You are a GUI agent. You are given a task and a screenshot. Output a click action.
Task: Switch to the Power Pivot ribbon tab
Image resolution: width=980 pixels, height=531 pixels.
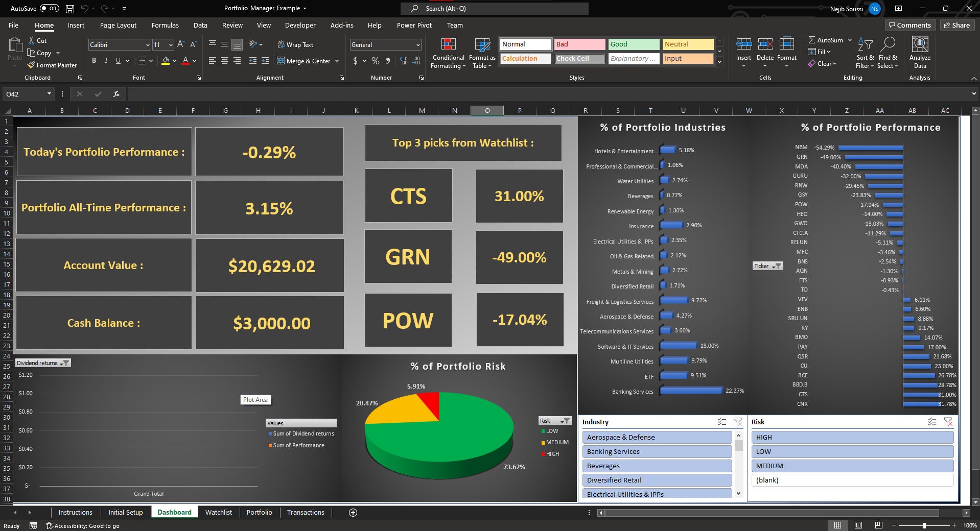point(413,25)
